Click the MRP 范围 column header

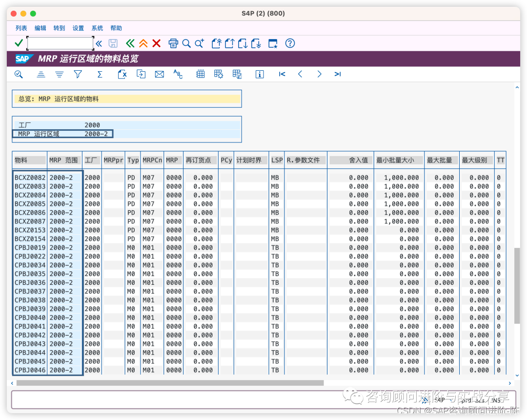click(x=64, y=160)
